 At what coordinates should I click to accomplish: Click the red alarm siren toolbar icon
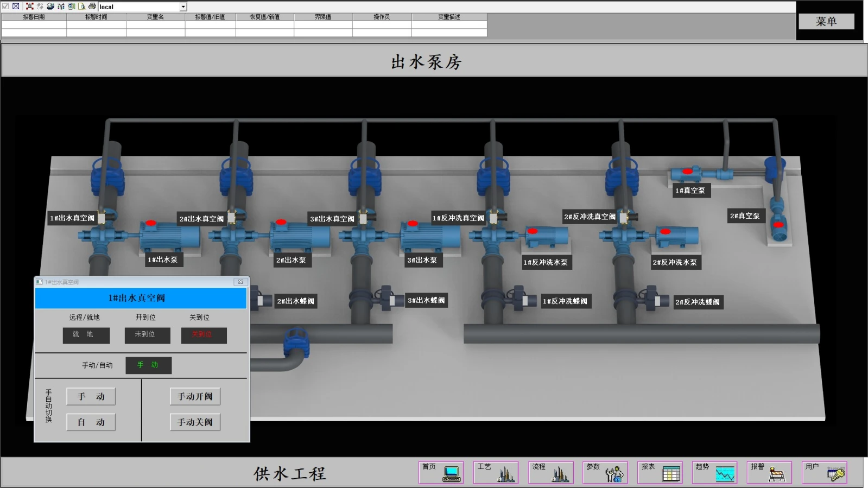coord(30,7)
